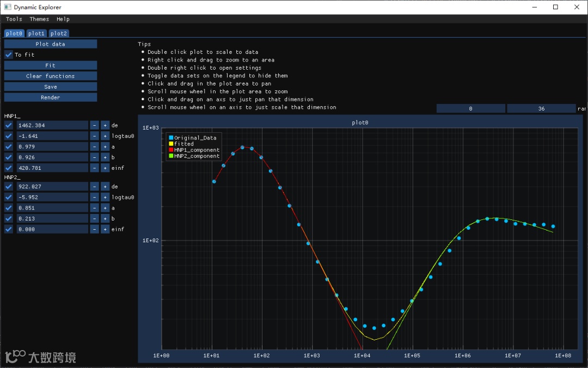588x368 pixels.
Task: Open the Help menu
Action: 63,19
